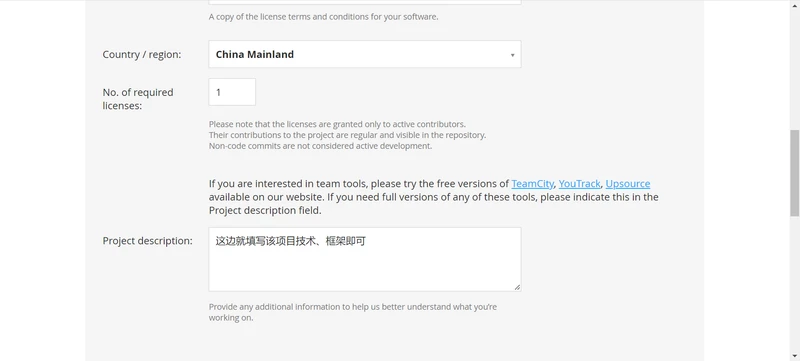Click the scrollbar track below the thumb
This screenshot has height=361, width=800.
[x=794, y=283]
